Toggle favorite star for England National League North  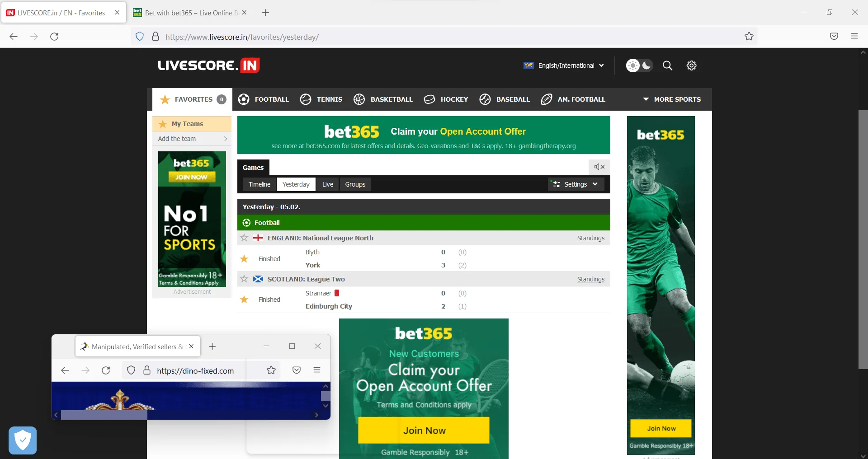click(x=244, y=238)
